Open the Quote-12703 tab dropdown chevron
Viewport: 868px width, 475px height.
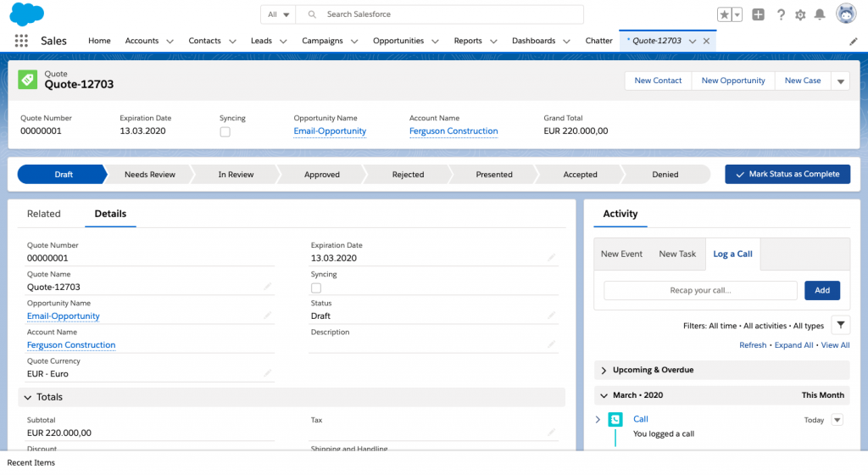pos(693,41)
